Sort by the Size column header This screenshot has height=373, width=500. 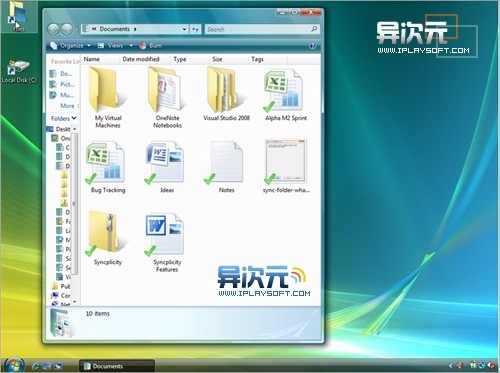click(228, 59)
